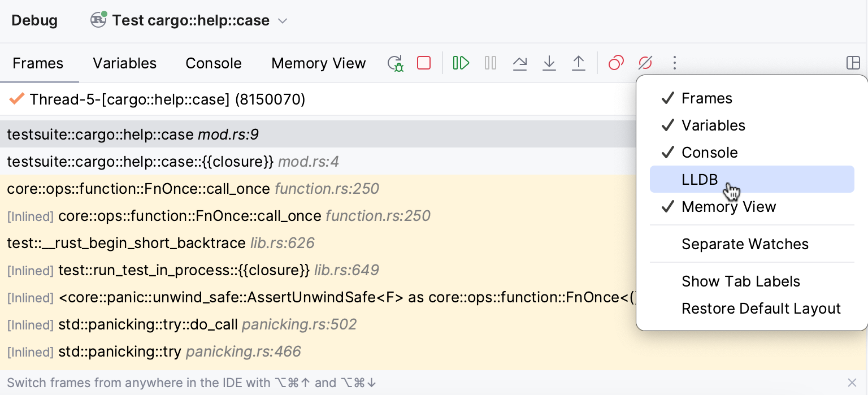Click the Mute Breakpoints icon
The width and height of the screenshot is (868, 395).
coord(645,63)
